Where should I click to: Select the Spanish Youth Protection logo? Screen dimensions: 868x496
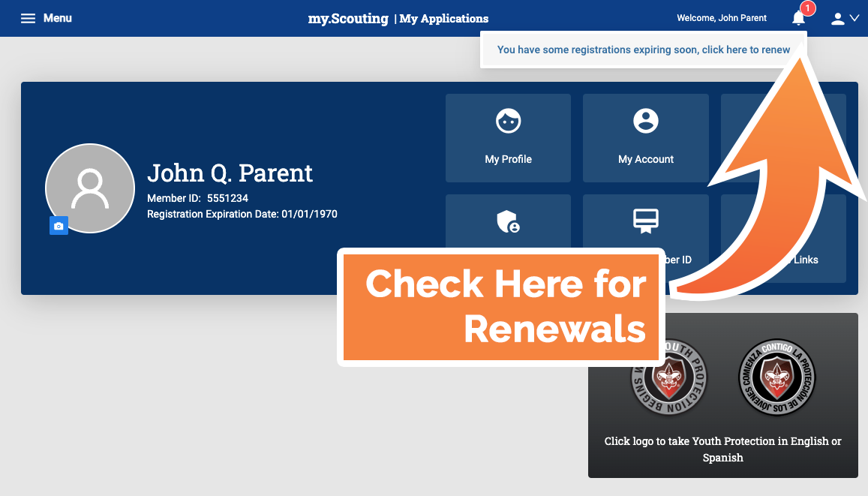tap(776, 377)
